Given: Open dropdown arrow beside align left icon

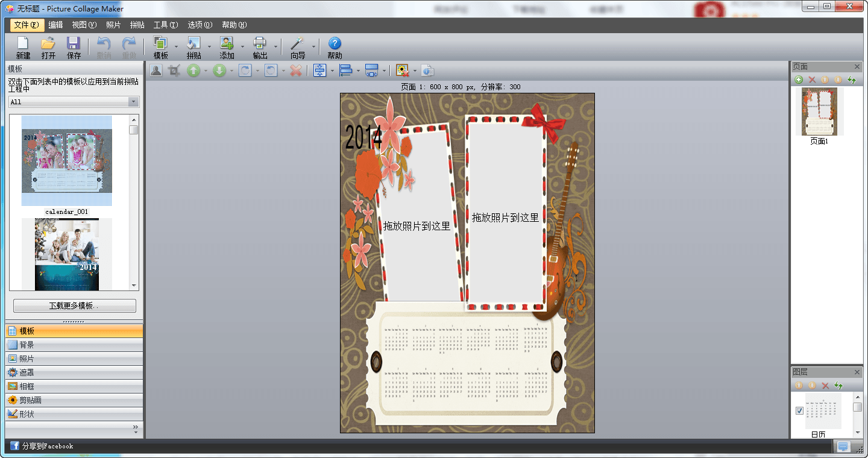Looking at the screenshot, I should click(x=359, y=71).
